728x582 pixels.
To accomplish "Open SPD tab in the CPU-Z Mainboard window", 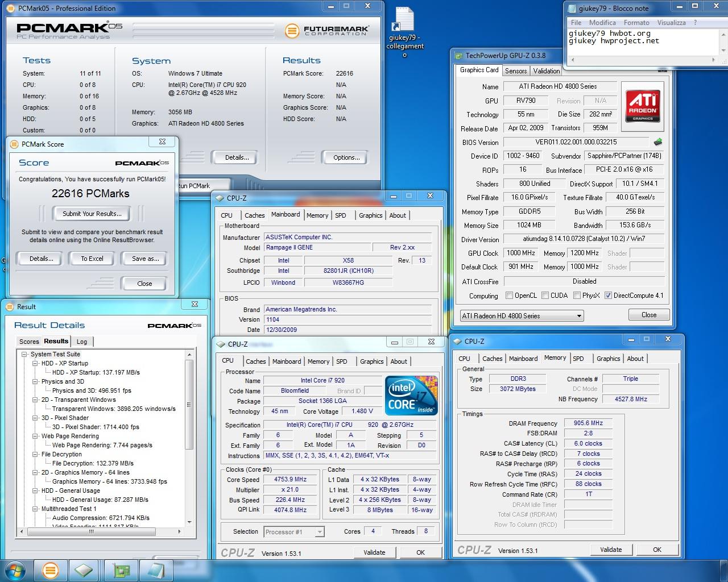I will (x=341, y=215).
